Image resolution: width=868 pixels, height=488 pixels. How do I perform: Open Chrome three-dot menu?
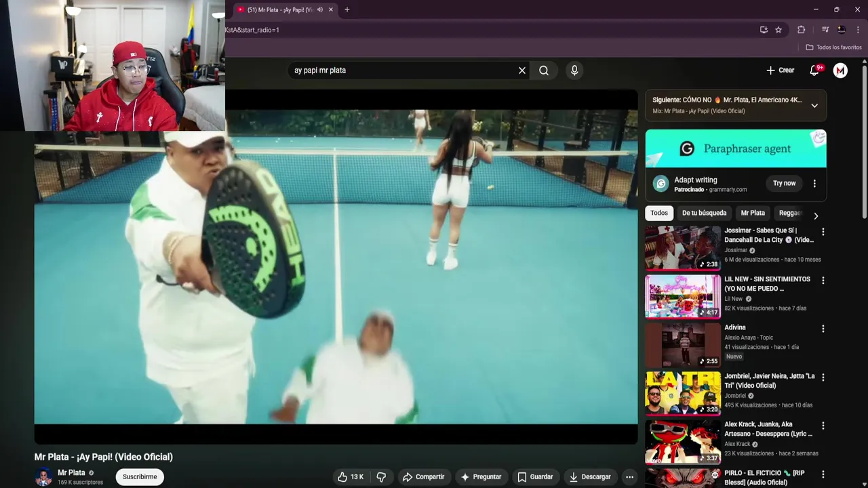tap(858, 30)
